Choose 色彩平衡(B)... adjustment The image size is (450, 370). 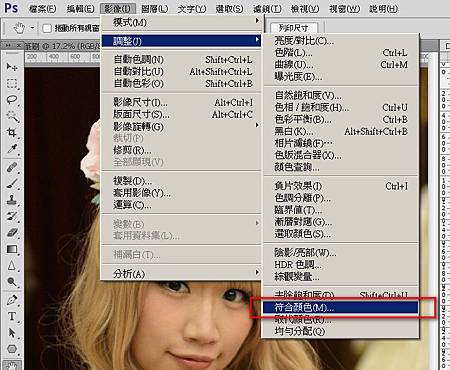pyautogui.click(x=341, y=119)
